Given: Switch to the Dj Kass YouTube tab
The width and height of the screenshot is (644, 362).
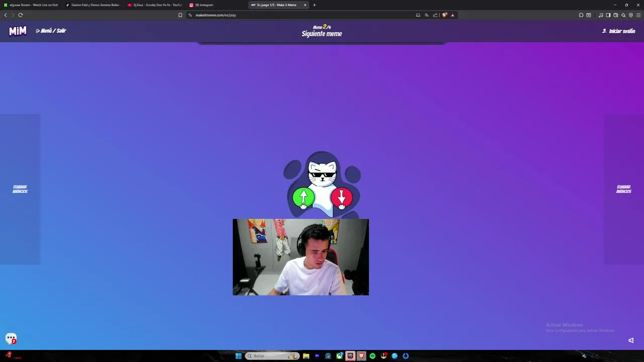Looking at the screenshot, I should coord(155,5).
